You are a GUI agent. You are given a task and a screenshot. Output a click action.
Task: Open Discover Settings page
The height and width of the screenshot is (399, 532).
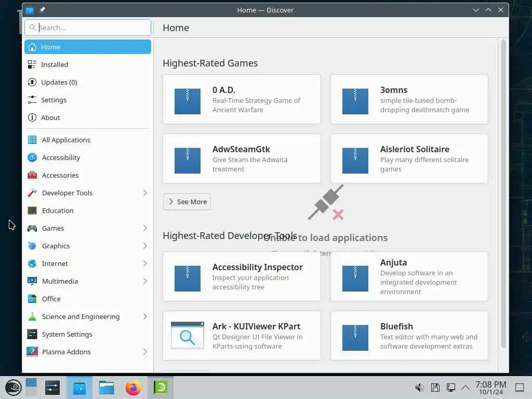coord(87,100)
